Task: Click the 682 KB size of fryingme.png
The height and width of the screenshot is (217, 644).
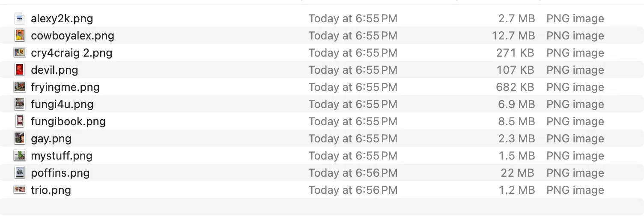Action: pos(515,87)
